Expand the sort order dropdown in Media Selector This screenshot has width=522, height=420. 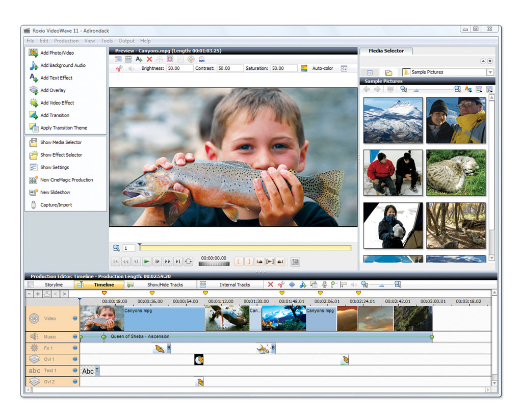[468, 89]
